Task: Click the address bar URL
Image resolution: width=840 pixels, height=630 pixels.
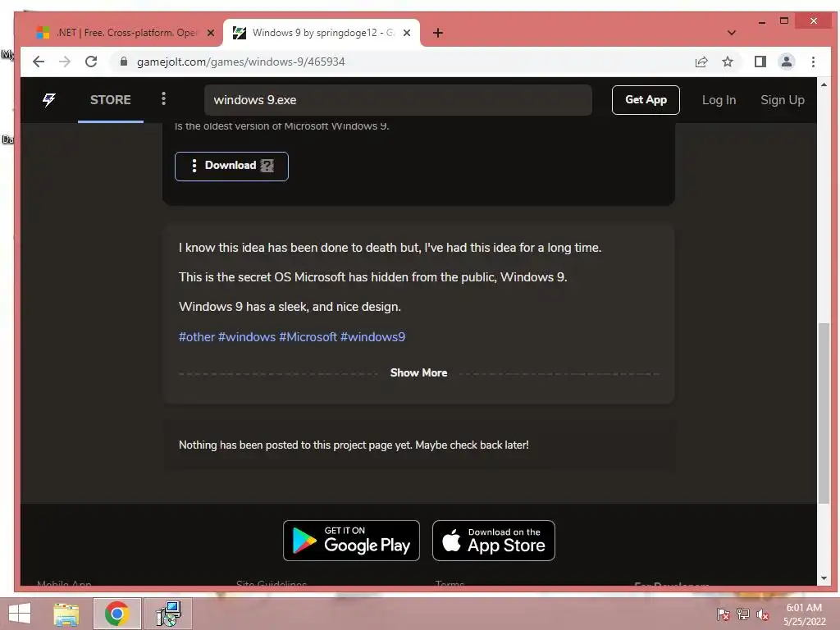Action: click(x=240, y=62)
